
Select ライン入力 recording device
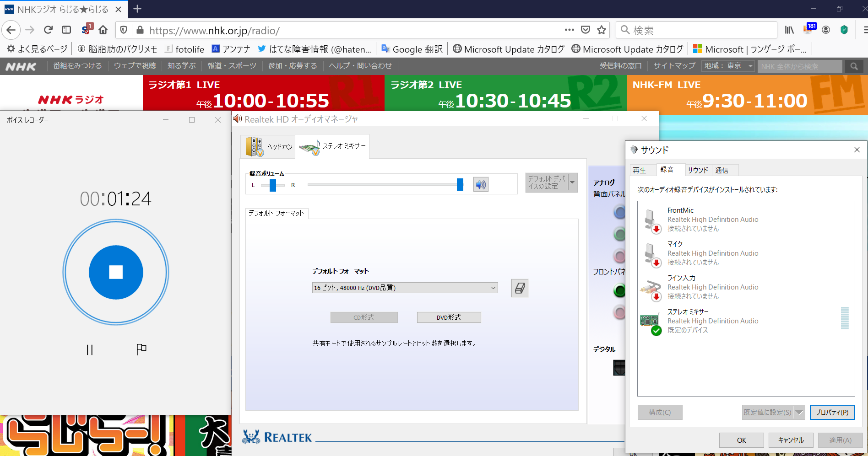coord(746,287)
